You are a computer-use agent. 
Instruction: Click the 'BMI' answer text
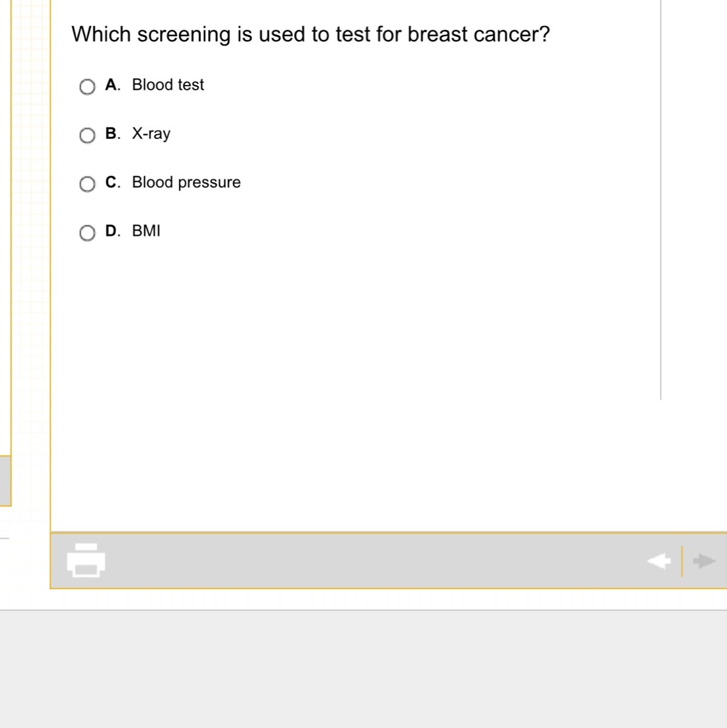(x=146, y=231)
